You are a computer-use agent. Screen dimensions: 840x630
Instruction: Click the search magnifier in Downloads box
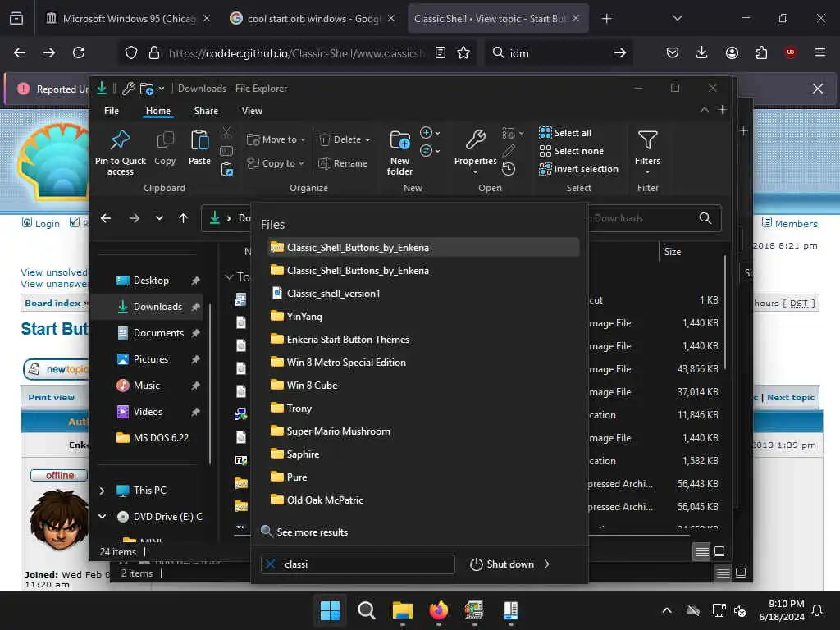[x=705, y=218]
